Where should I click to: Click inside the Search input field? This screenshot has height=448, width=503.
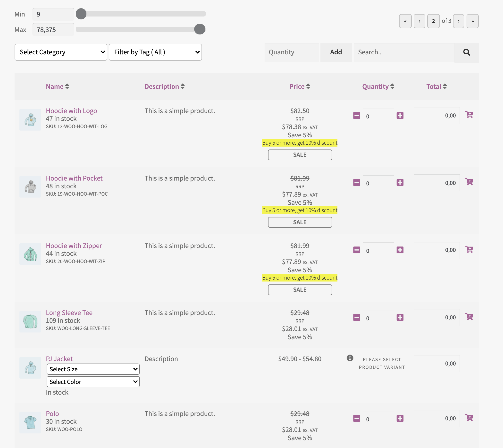pyautogui.click(x=404, y=52)
